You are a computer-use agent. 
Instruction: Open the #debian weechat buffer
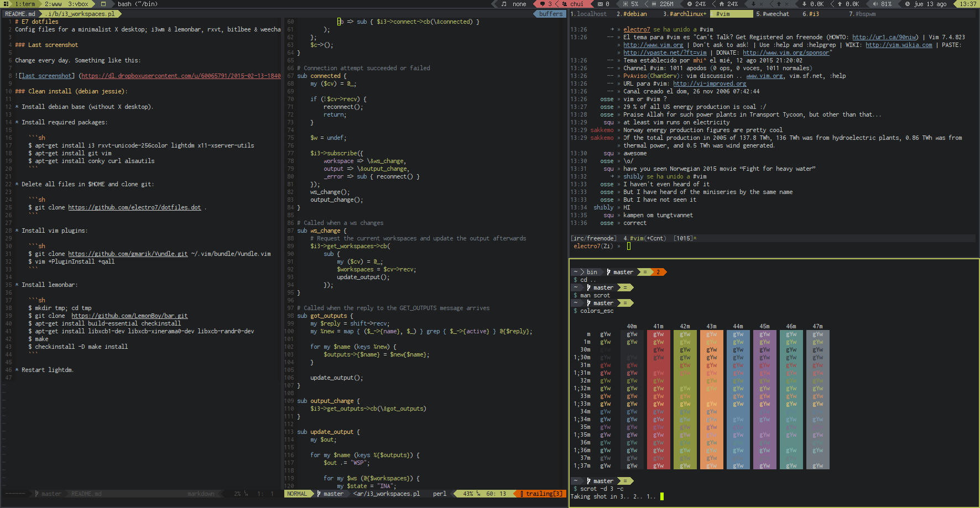631,14
